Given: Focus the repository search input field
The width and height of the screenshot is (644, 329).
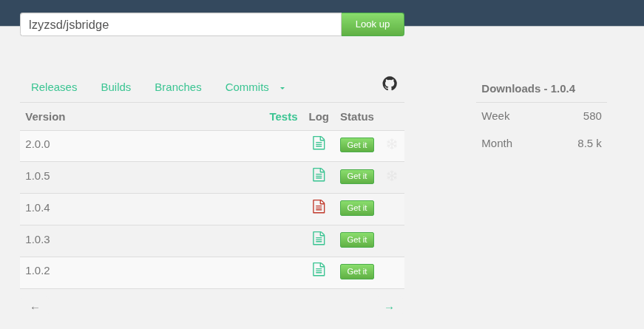Looking at the screenshot, I should coord(180,24).
